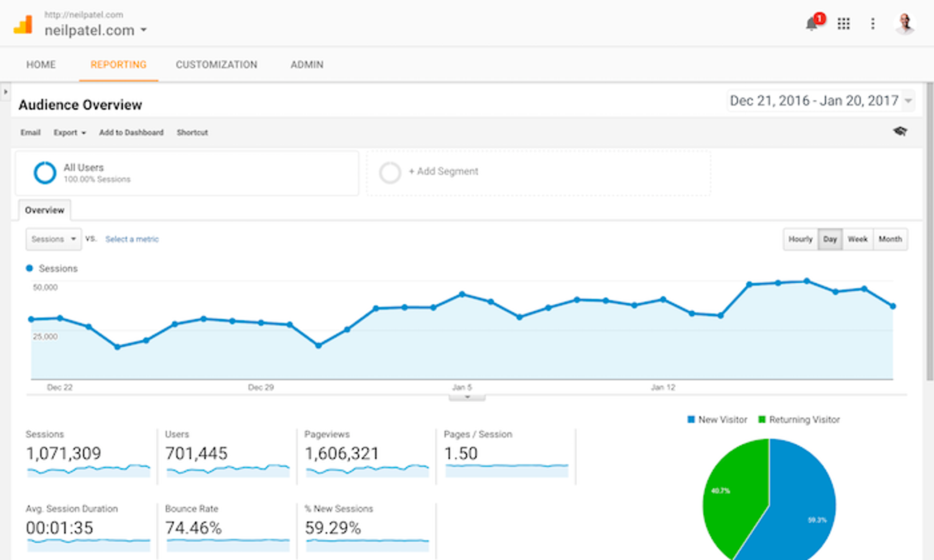Click Add to Dashboard
The width and height of the screenshot is (934, 560).
pyautogui.click(x=131, y=133)
